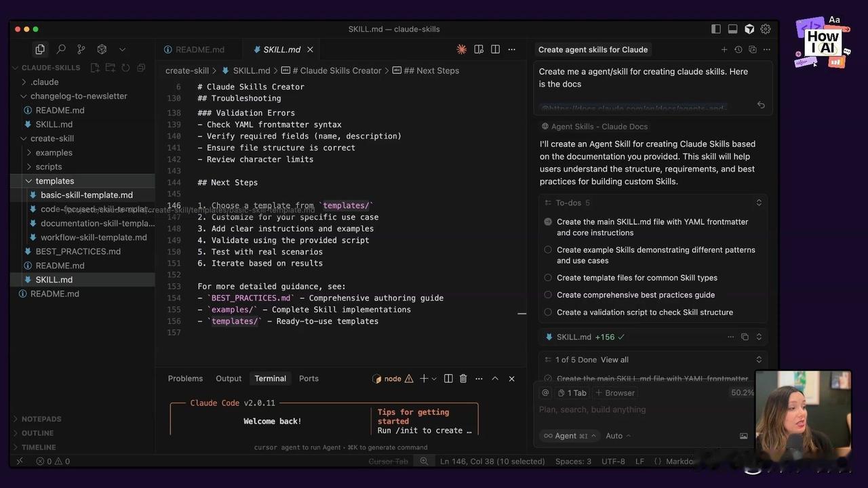Open the Search view icon

click(x=61, y=49)
